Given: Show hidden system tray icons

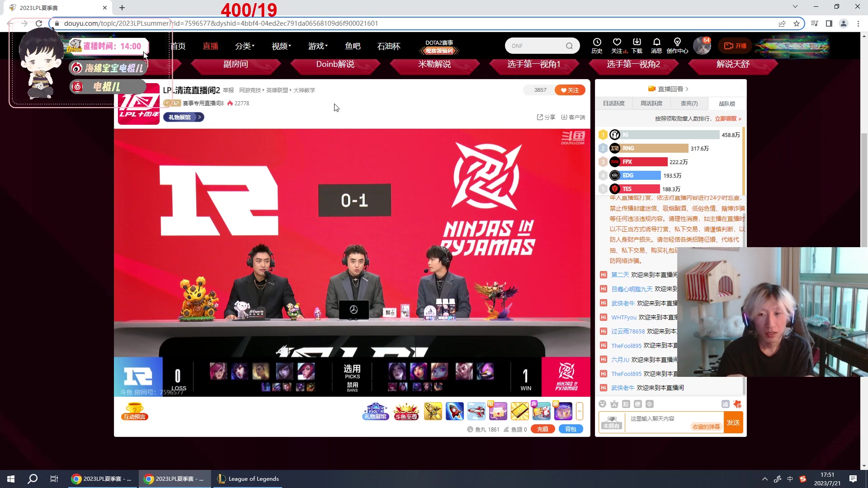Looking at the screenshot, I should point(764,479).
